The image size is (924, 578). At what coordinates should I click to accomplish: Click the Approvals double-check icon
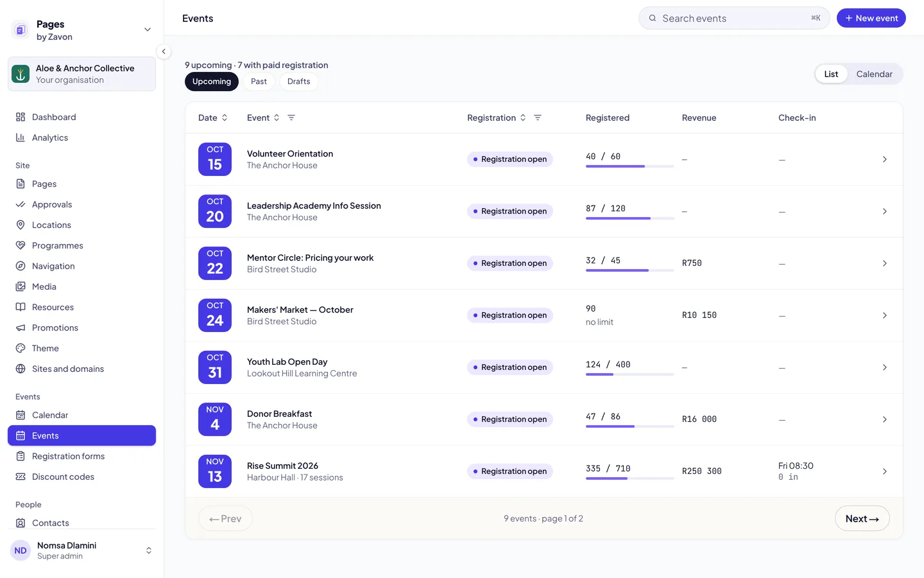[x=21, y=204]
